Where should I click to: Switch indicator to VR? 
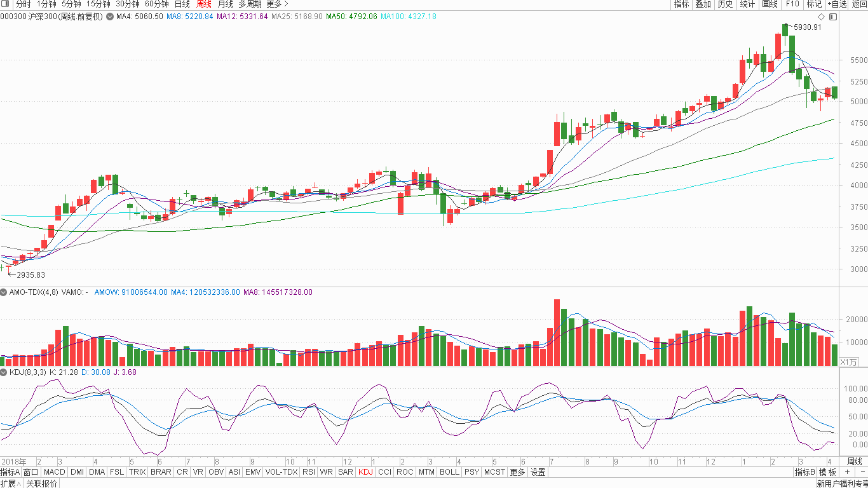click(198, 472)
